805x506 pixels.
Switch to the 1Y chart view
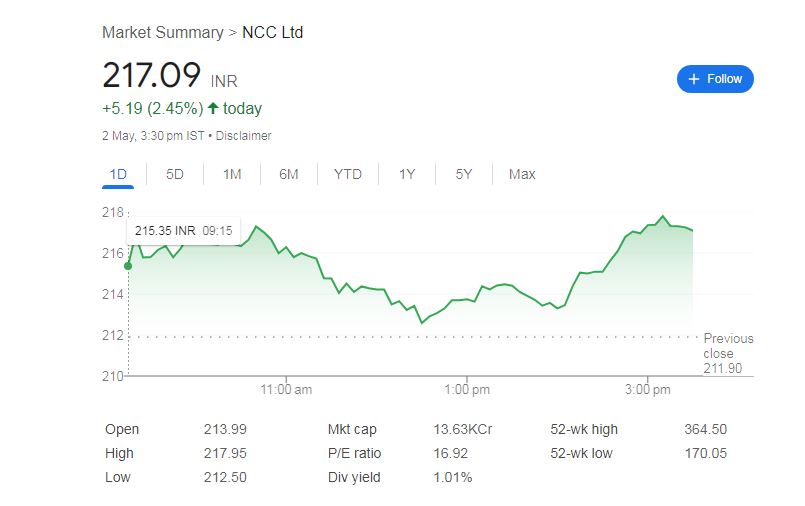coord(407,174)
